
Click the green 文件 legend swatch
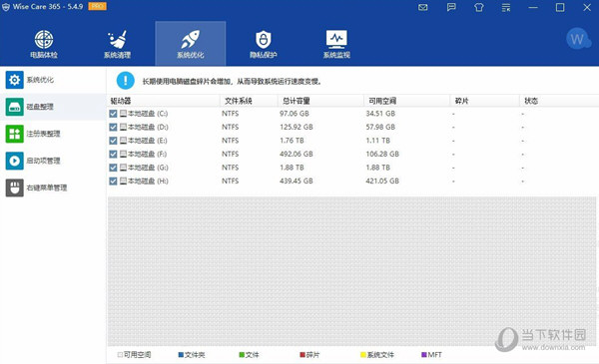[242, 355]
